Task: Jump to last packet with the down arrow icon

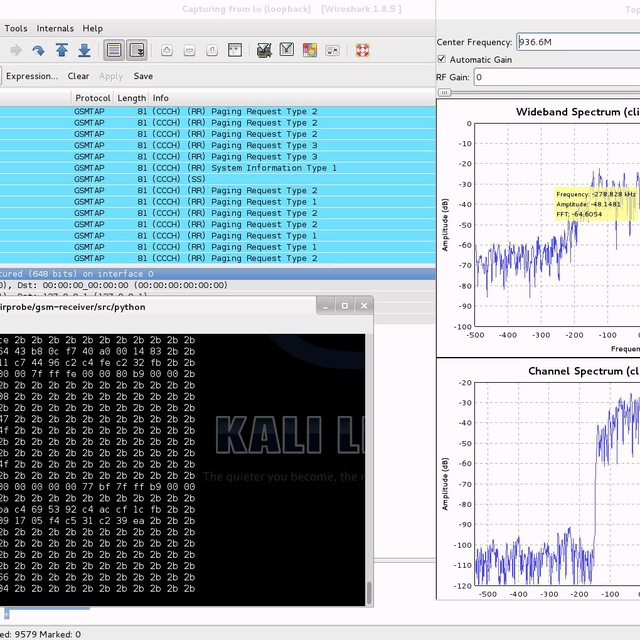Action: 84,51
